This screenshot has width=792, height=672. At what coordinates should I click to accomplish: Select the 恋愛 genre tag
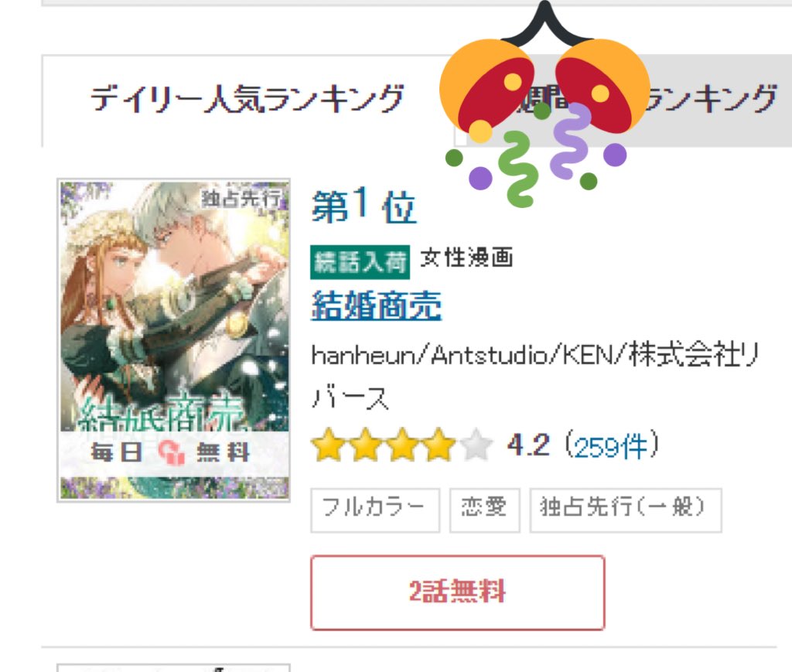coord(484,510)
